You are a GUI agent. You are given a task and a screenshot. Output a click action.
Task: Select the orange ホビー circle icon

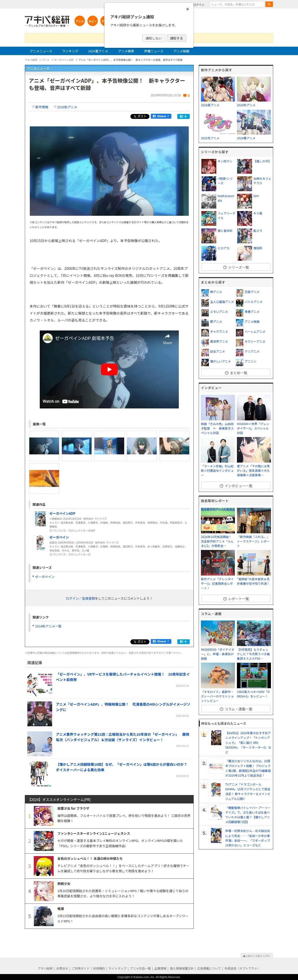[x=92, y=21]
